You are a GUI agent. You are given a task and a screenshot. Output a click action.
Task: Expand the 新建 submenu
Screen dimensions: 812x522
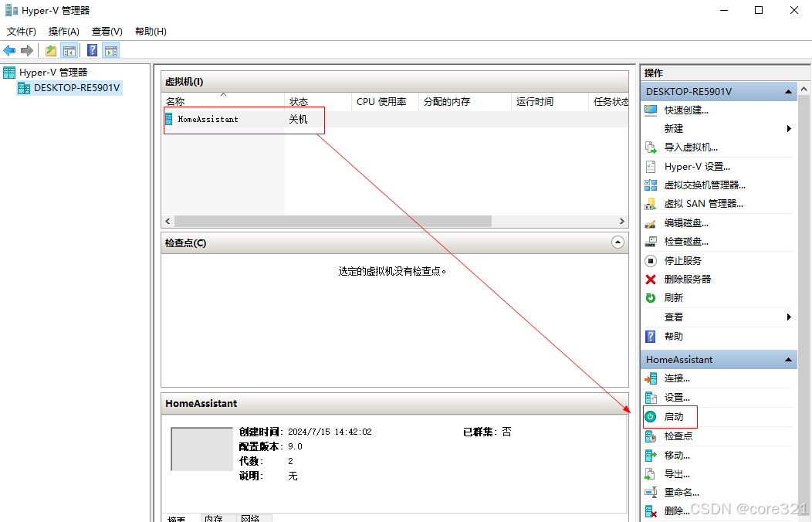789,128
